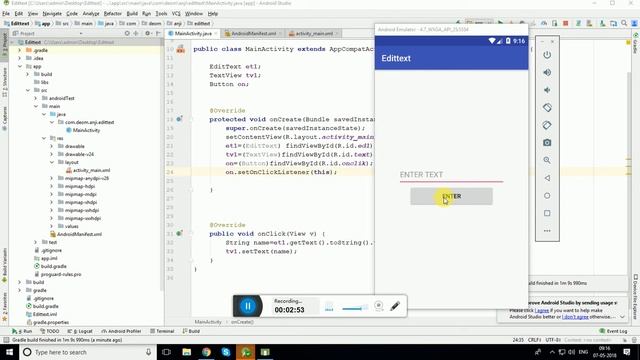
Task: Click the emulator power button
Action: point(547,55)
